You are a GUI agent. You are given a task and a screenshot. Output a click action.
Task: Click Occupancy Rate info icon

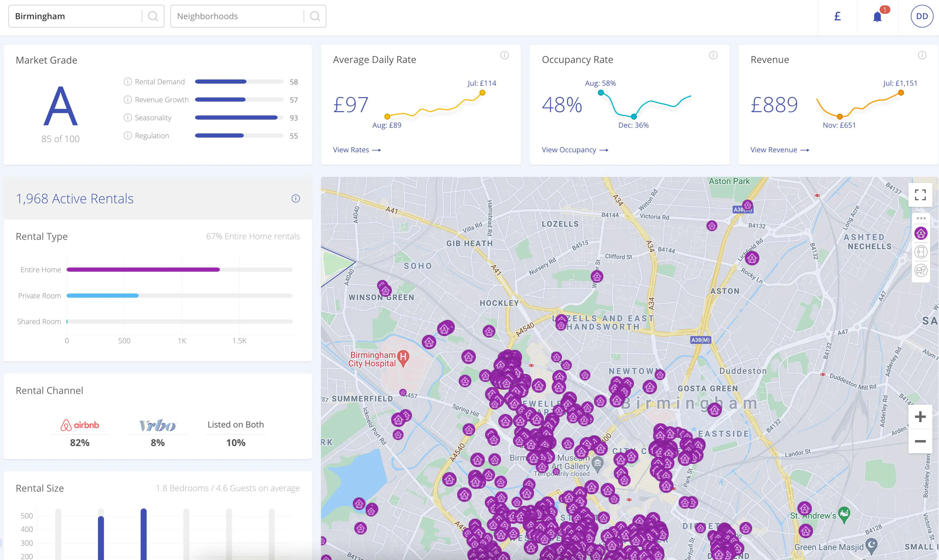click(713, 55)
